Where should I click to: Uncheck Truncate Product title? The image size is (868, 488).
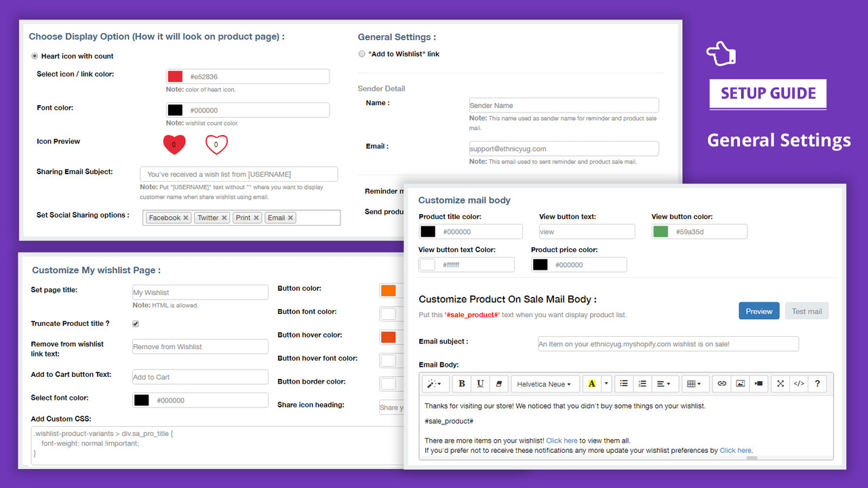(x=135, y=324)
